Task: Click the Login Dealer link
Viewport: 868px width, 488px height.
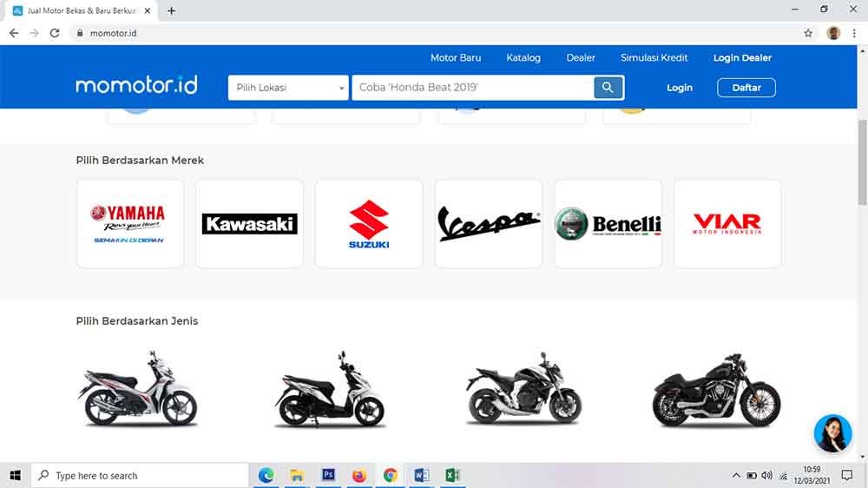Action: coord(742,57)
